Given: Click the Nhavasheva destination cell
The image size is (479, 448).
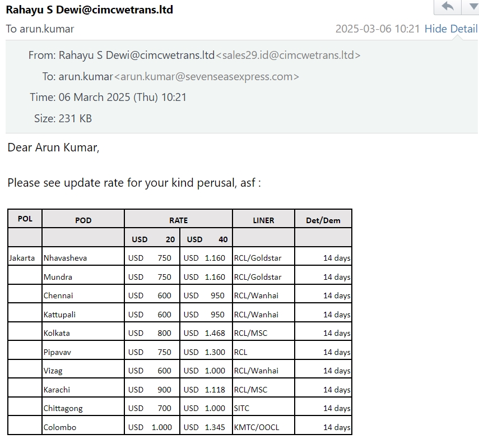Looking at the screenshot, I should [65, 258].
